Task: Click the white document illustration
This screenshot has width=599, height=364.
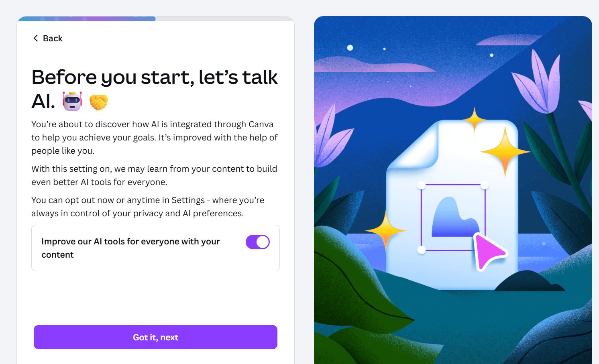Action: tap(452, 205)
